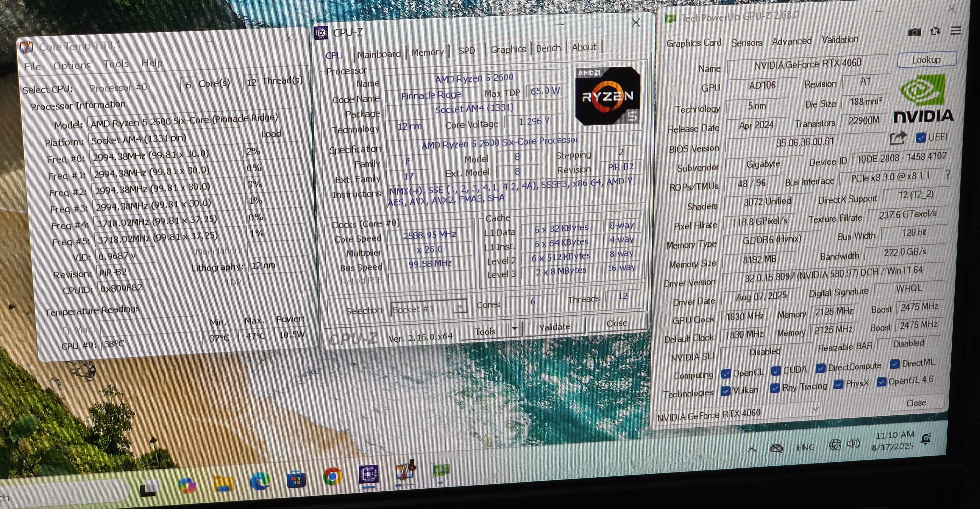Viewport: 980px width, 509px height.
Task: Take GPU-Z screenshot with camera icon
Action: click(914, 32)
